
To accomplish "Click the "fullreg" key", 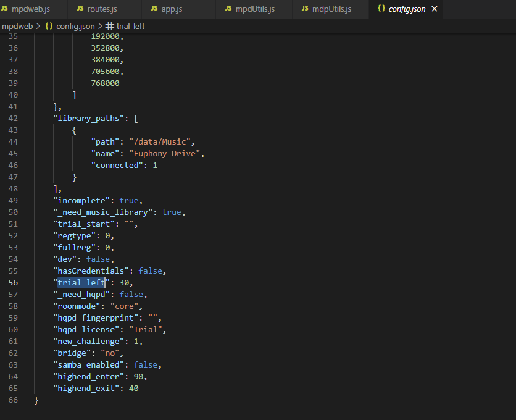I will pyautogui.click(x=74, y=248).
